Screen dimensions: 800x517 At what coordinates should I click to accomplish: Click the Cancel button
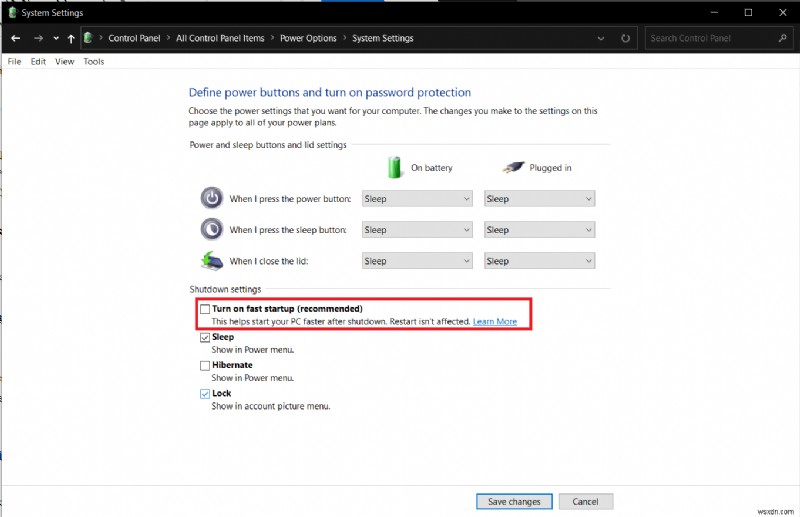pos(586,502)
